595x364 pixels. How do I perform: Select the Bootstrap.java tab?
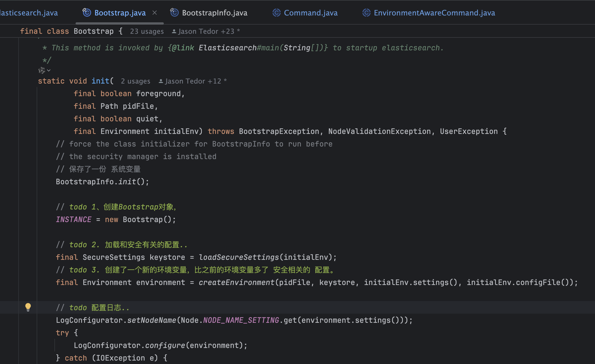pos(120,13)
